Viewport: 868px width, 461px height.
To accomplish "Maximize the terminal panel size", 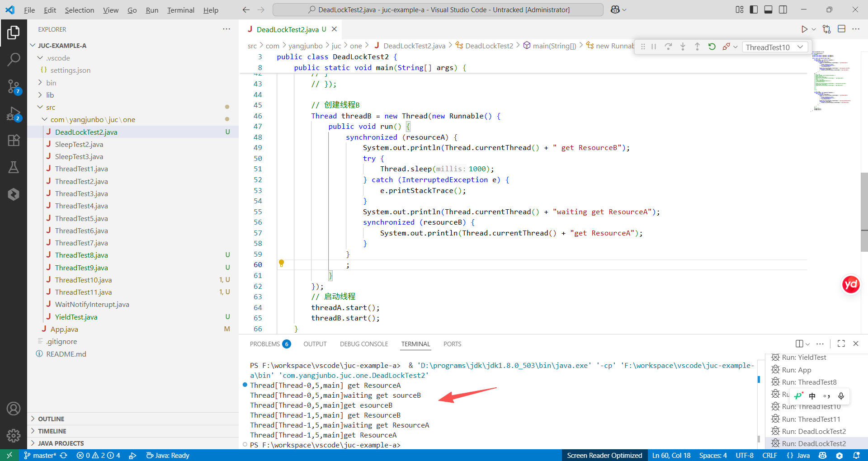I will pyautogui.click(x=841, y=343).
